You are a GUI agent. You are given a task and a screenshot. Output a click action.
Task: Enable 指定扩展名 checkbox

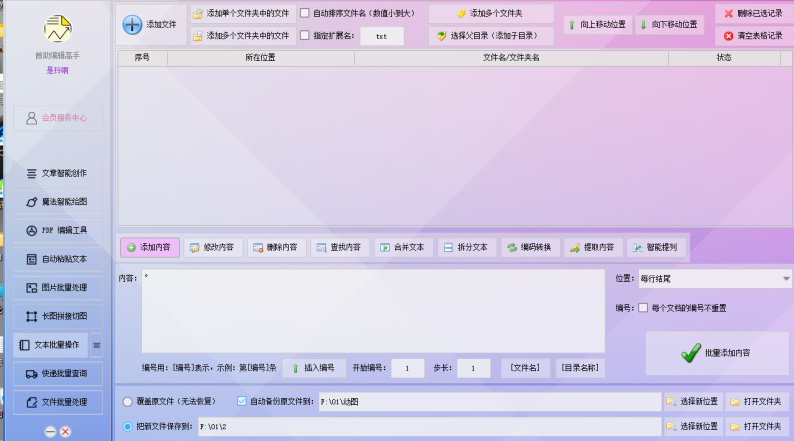305,35
